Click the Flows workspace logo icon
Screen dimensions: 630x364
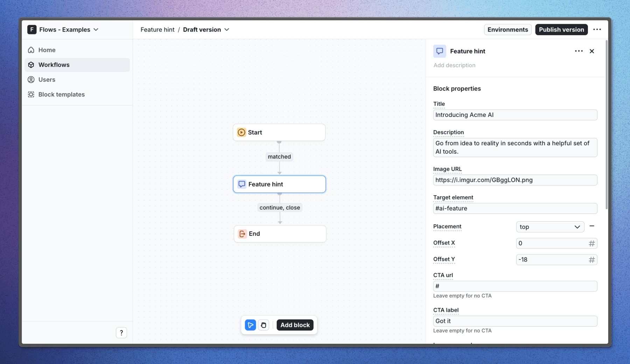pos(32,29)
